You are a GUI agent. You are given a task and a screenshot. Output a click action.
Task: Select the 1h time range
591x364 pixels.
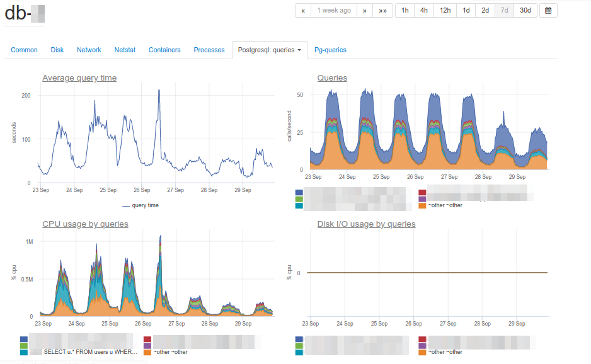tap(405, 11)
